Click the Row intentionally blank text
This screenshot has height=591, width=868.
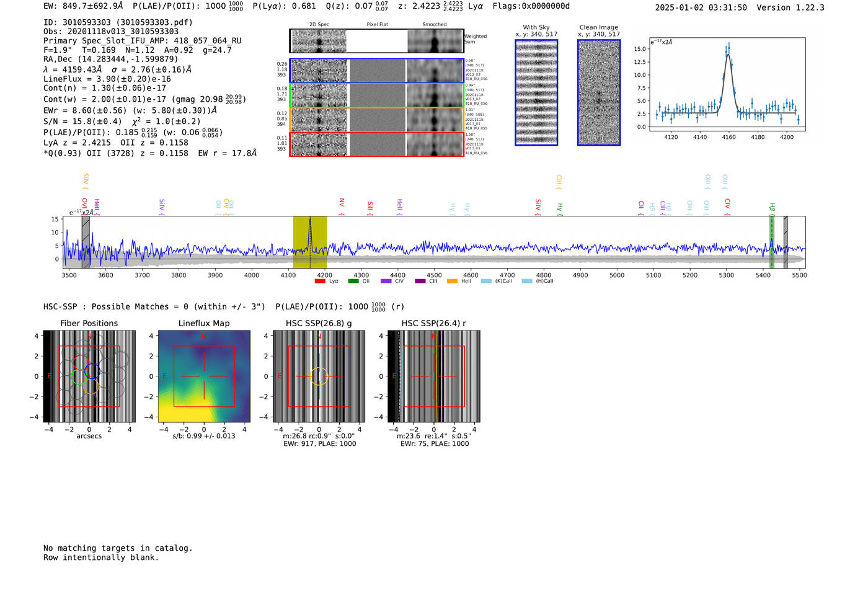click(101, 558)
